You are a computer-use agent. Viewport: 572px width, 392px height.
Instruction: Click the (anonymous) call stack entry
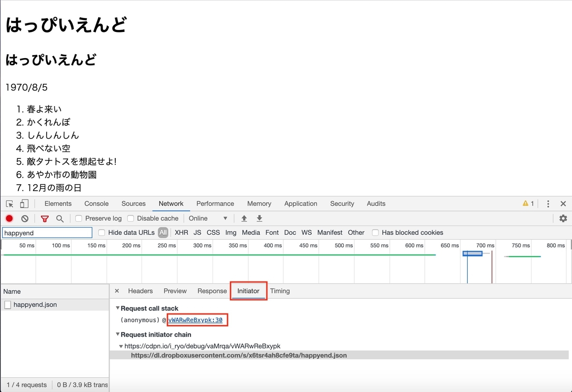point(140,321)
